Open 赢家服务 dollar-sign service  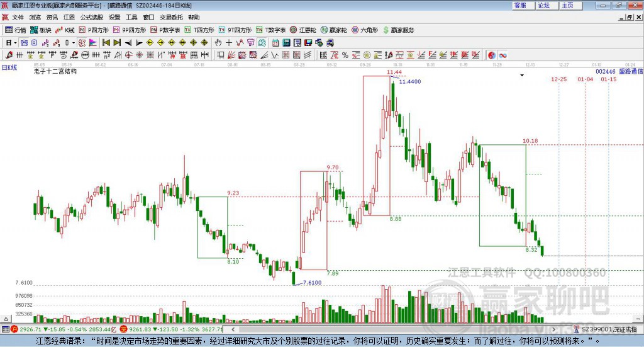pyautogui.click(x=398, y=30)
